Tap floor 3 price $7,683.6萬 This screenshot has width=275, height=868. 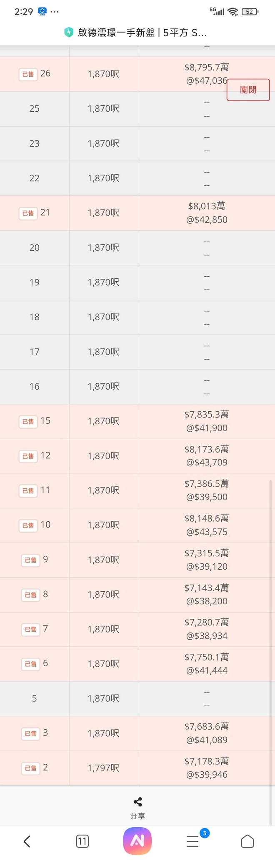click(x=207, y=726)
